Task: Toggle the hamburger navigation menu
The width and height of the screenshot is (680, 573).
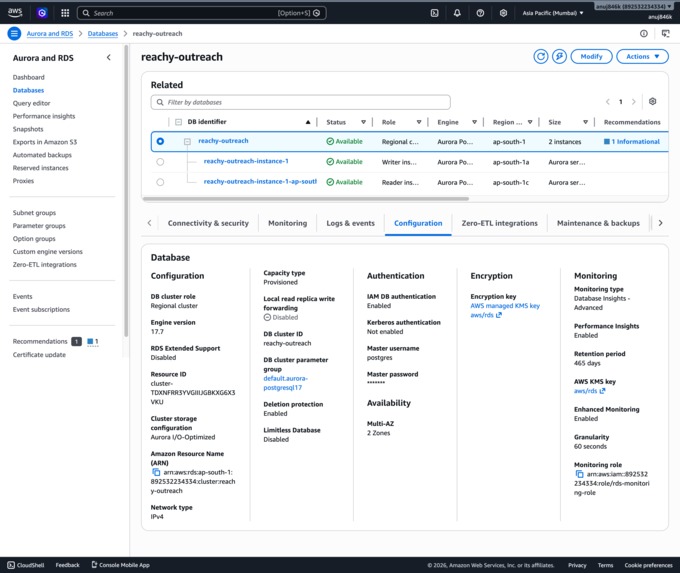Action: (x=14, y=33)
